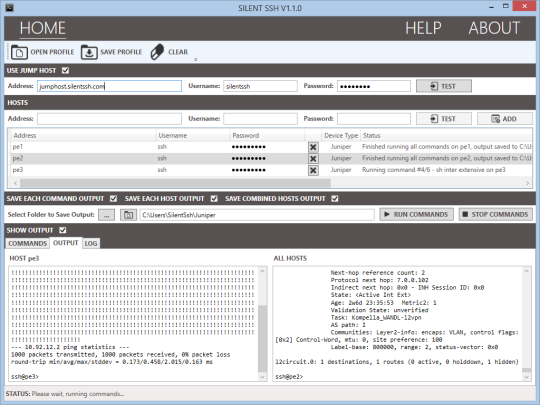Click the Status column header
The height and width of the screenshot is (405, 540).
pyautogui.click(x=446, y=136)
